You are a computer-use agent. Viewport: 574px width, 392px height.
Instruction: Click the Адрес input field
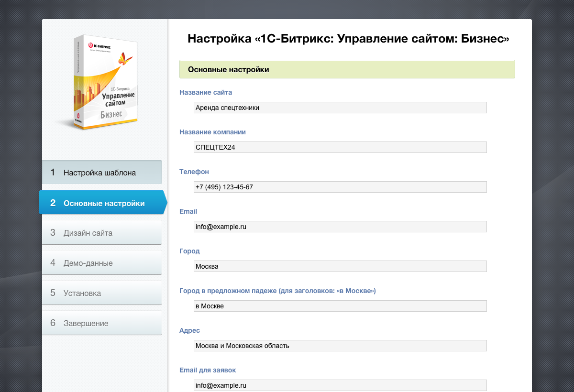[340, 346]
